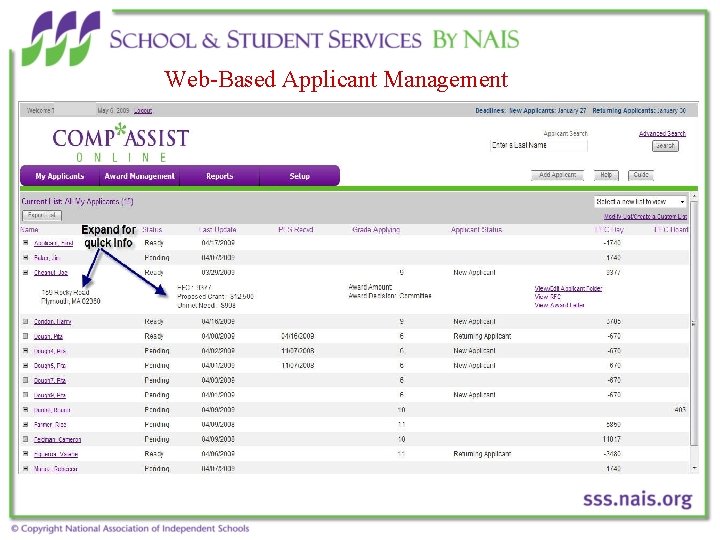Click the View RFC link

[x=547, y=297]
